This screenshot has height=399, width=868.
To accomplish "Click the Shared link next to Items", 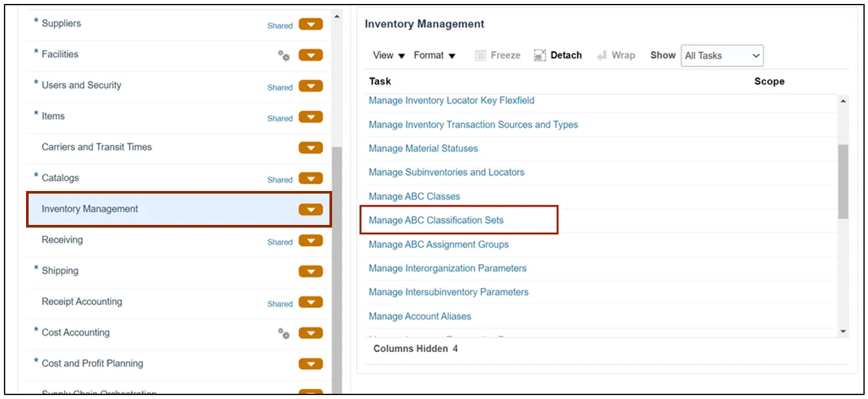I will click(279, 119).
